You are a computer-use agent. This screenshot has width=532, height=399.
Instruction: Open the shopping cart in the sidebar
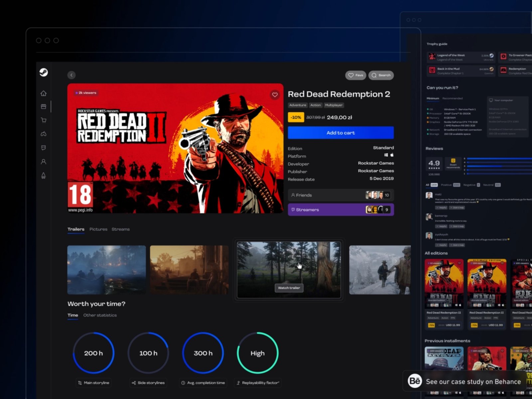click(x=44, y=120)
